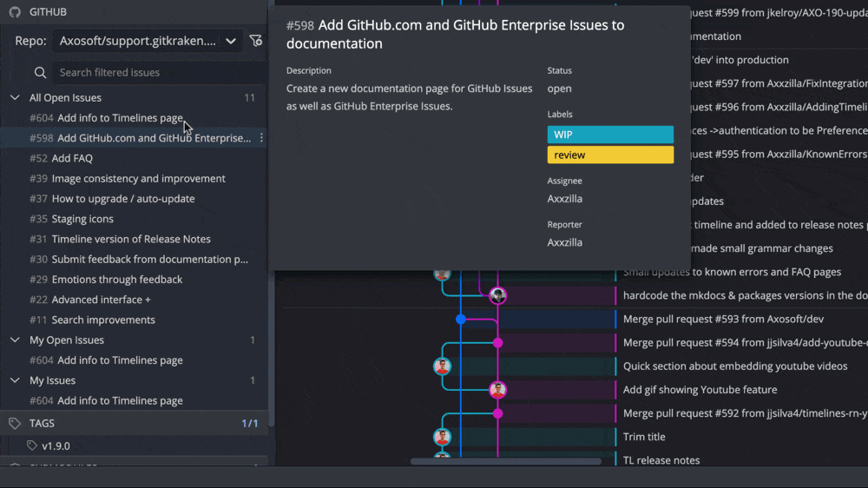The height and width of the screenshot is (488, 868).
Task: Click the GITHUB panel header title
Action: click(x=48, y=11)
